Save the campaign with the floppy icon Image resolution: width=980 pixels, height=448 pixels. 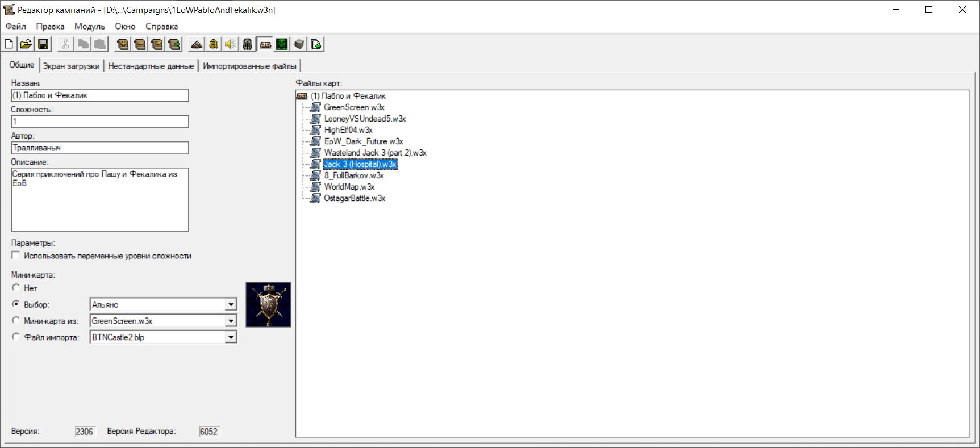coord(43,44)
